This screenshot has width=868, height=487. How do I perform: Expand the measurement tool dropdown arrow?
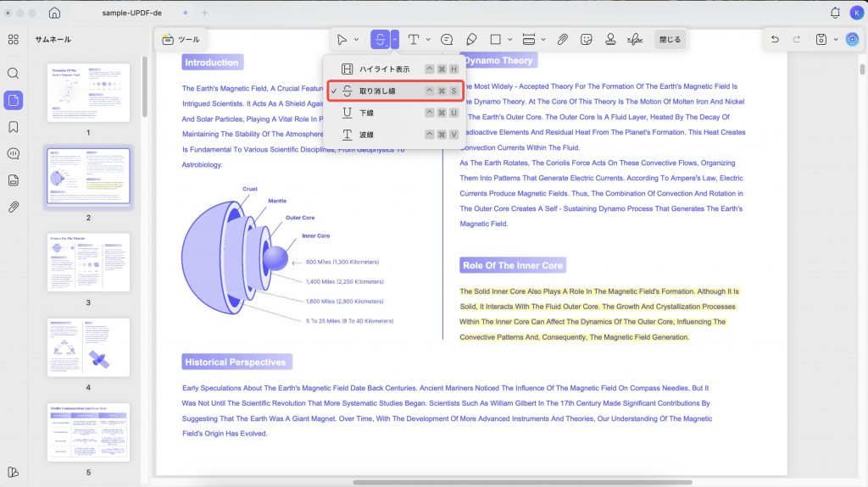543,39
